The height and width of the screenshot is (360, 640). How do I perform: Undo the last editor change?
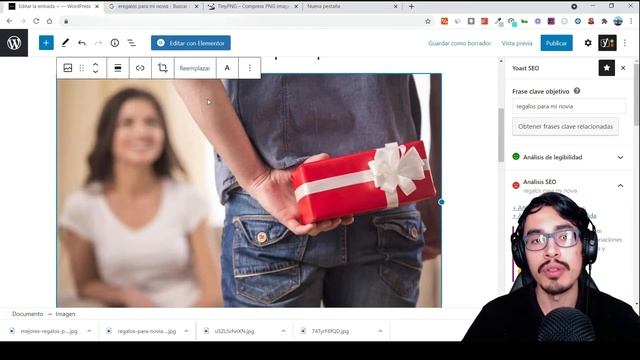(x=82, y=43)
